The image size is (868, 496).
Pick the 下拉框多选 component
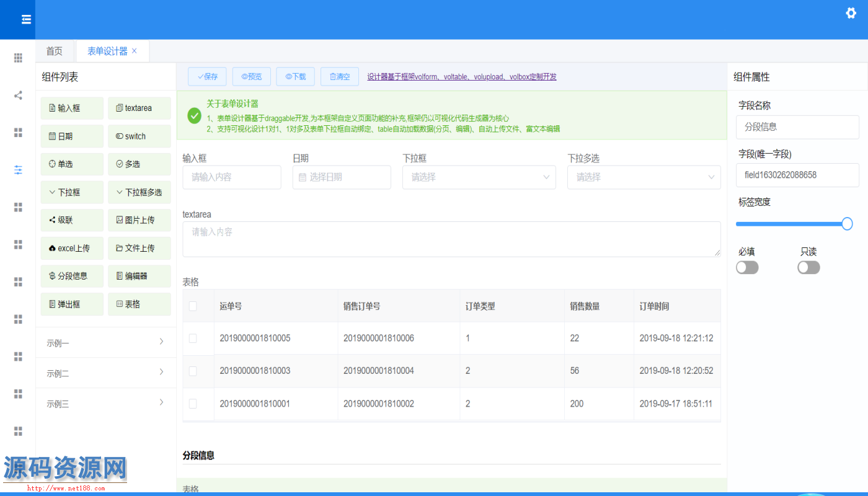[139, 192]
